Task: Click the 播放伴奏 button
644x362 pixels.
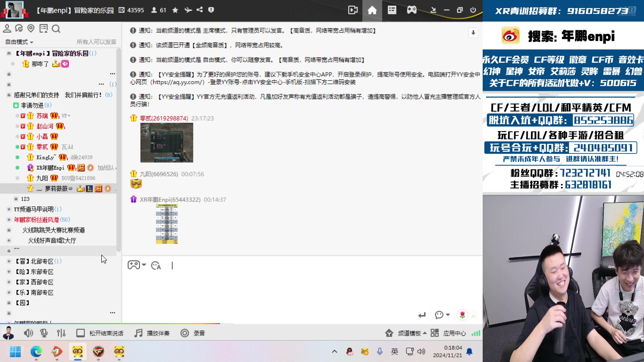Action: pyautogui.click(x=152, y=333)
